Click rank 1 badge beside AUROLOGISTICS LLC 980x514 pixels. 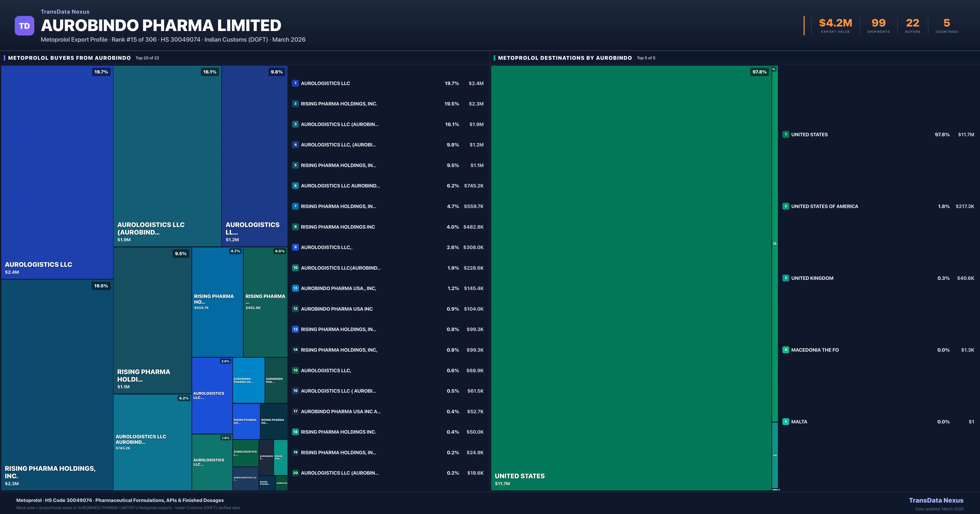pos(295,83)
